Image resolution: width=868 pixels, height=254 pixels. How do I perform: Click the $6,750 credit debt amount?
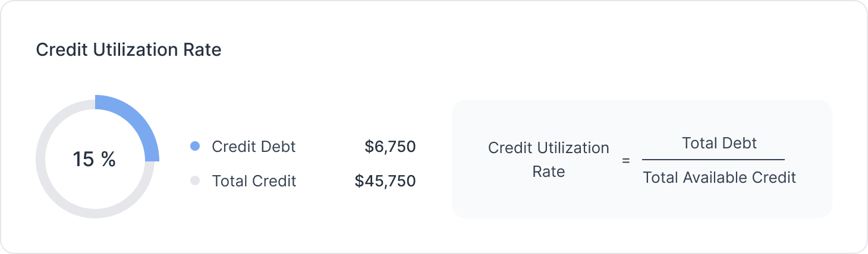tap(390, 146)
